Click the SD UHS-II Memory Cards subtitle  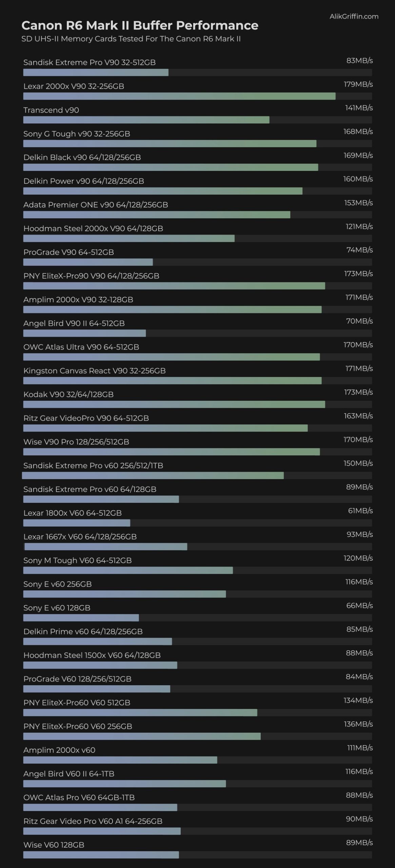[x=131, y=39]
